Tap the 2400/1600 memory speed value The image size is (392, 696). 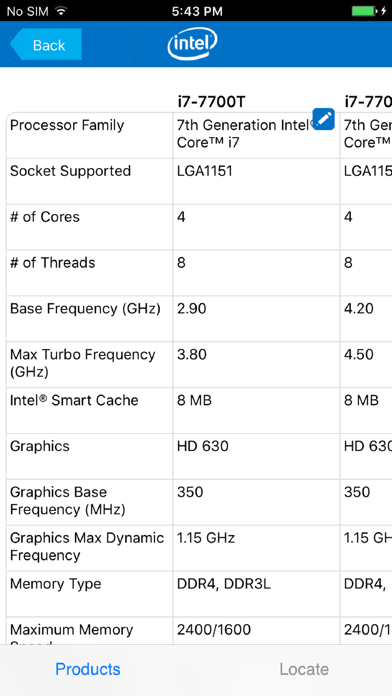coord(214,629)
